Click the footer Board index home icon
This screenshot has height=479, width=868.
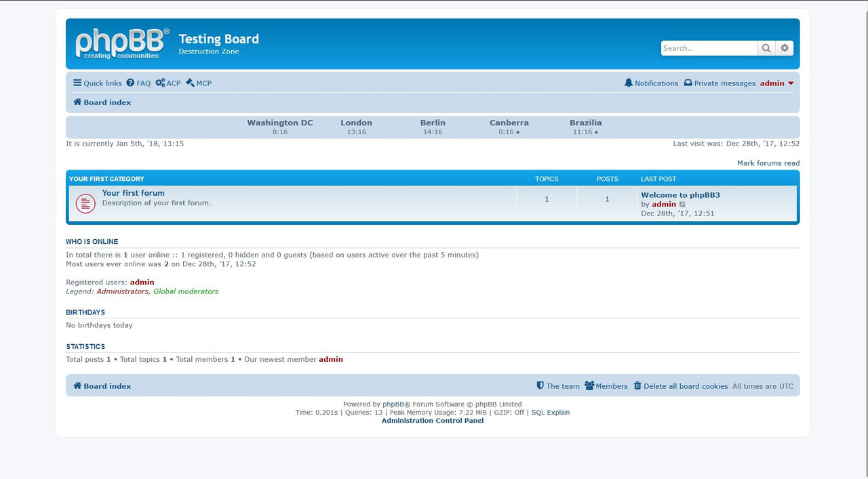pyautogui.click(x=77, y=386)
